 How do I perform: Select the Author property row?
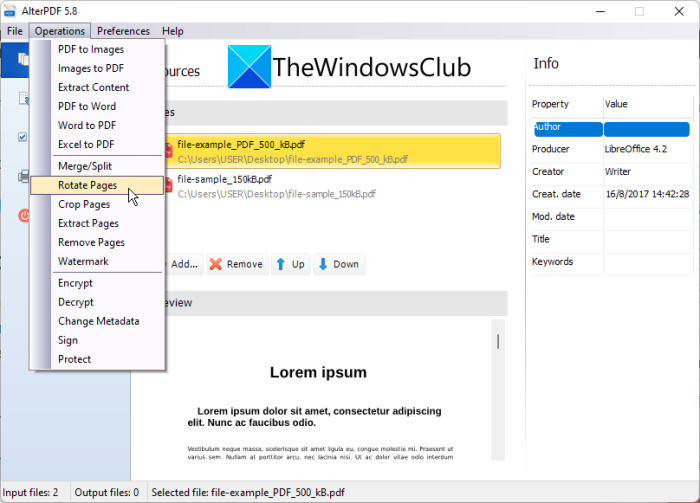pyautogui.click(x=612, y=129)
